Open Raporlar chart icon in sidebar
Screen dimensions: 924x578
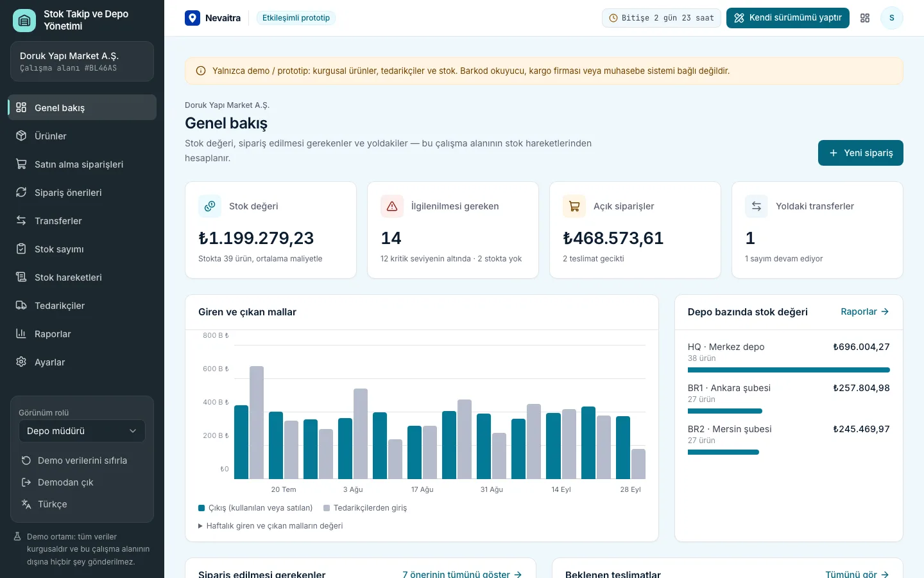coord(21,334)
